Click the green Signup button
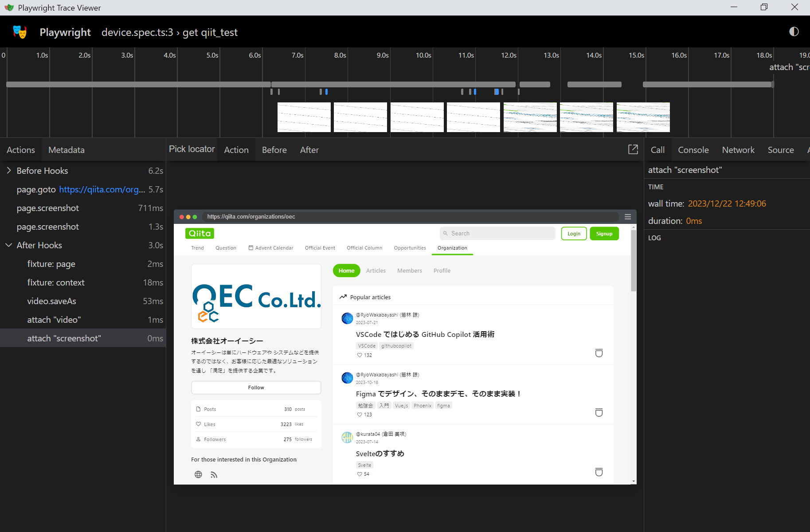The image size is (810, 532). pos(604,234)
